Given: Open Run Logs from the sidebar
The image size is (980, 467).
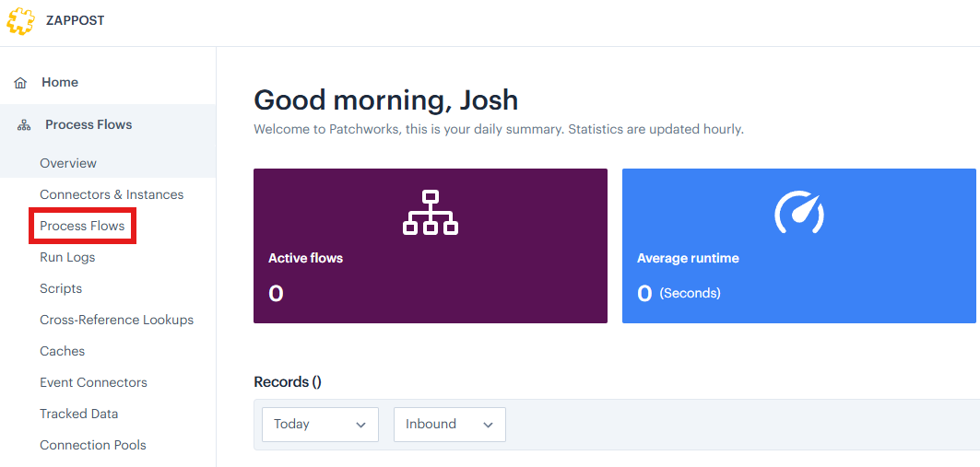Looking at the screenshot, I should [x=67, y=257].
